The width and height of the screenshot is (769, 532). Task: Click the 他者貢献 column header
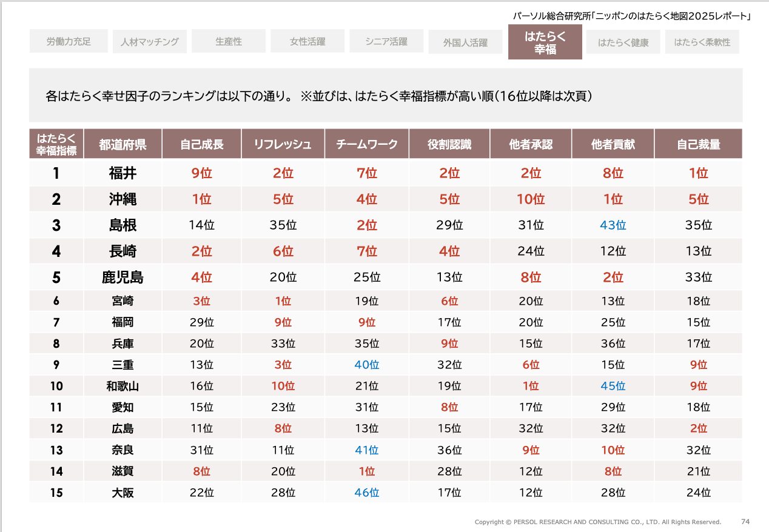(613, 144)
